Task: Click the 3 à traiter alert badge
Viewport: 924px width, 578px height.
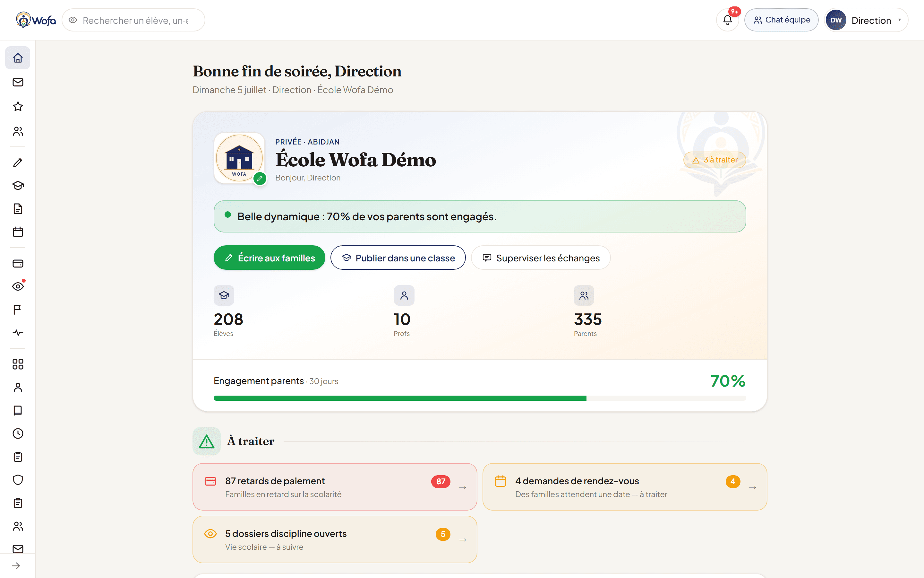Action: tap(714, 160)
